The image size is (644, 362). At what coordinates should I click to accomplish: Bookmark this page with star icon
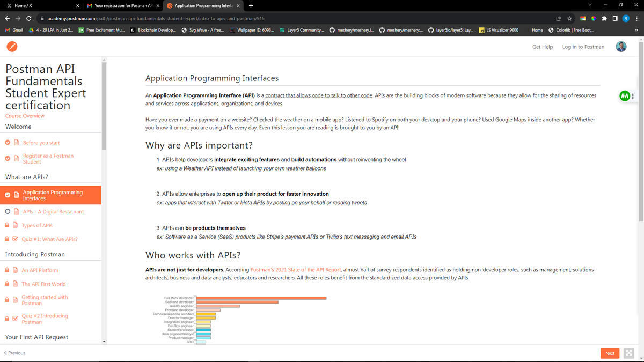coord(569,18)
